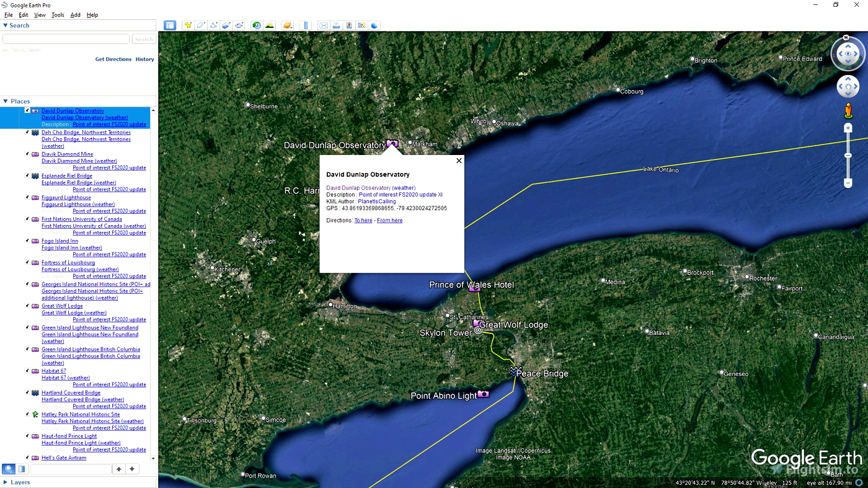
Task: Open the planet switcher Saturn icon
Action: click(x=287, y=25)
